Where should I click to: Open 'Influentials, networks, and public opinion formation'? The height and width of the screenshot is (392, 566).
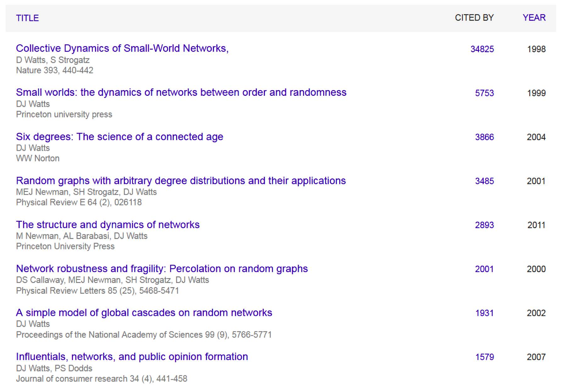[x=132, y=357]
